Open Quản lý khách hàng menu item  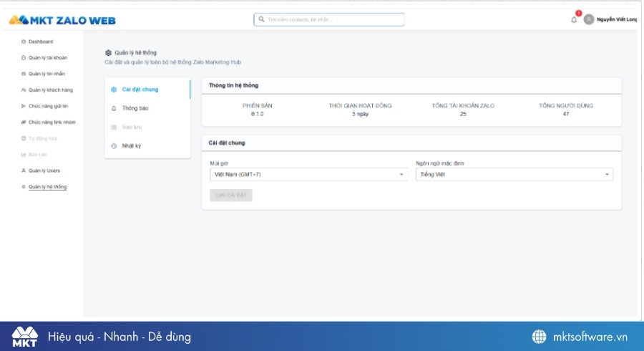tap(50, 90)
